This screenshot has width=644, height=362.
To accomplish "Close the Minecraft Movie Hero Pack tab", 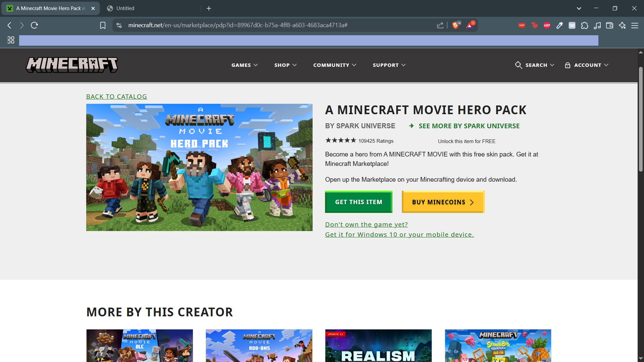I will point(93,8).
